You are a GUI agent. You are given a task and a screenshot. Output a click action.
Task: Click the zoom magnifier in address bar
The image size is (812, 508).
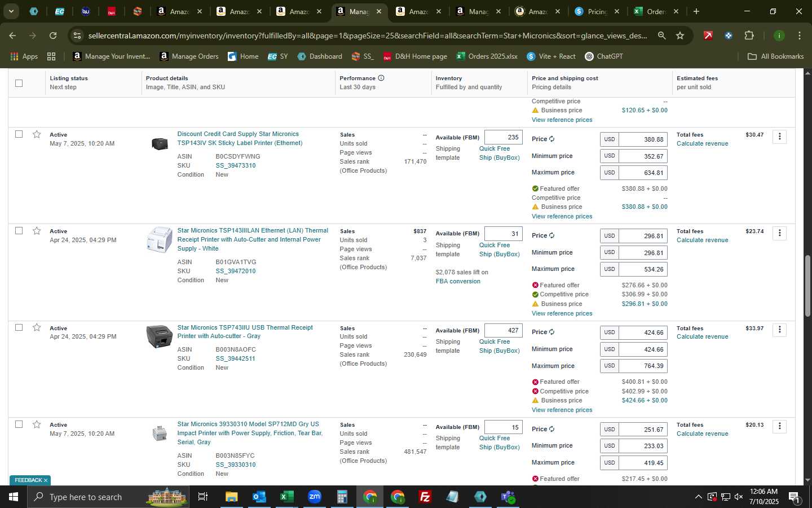[661, 36]
